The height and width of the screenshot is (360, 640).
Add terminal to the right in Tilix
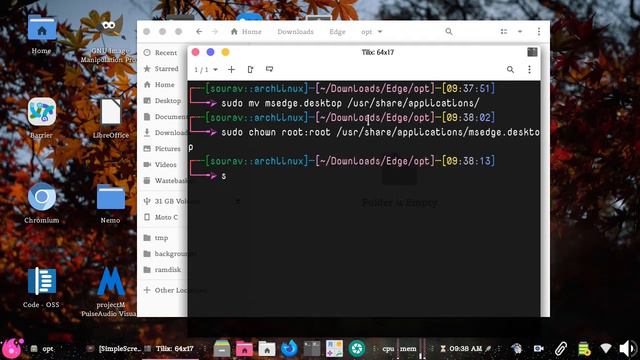point(251,69)
